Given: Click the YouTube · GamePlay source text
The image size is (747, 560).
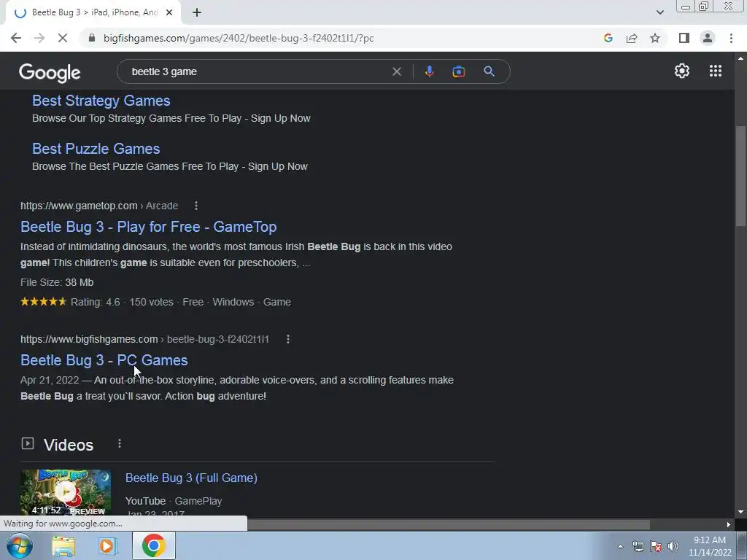Looking at the screenshot, I should point(174,501).
